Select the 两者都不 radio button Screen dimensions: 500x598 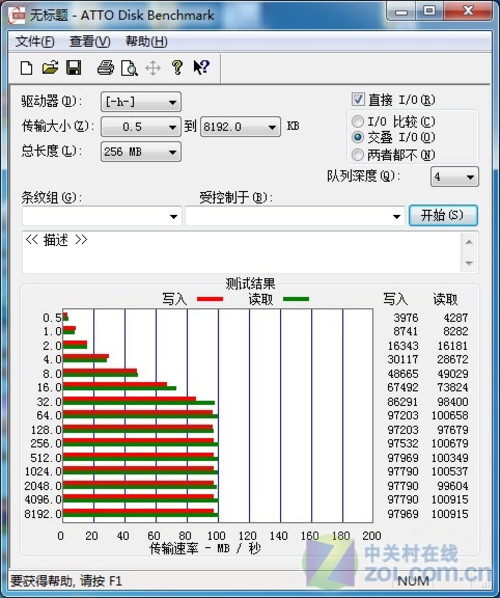[357, 154]
